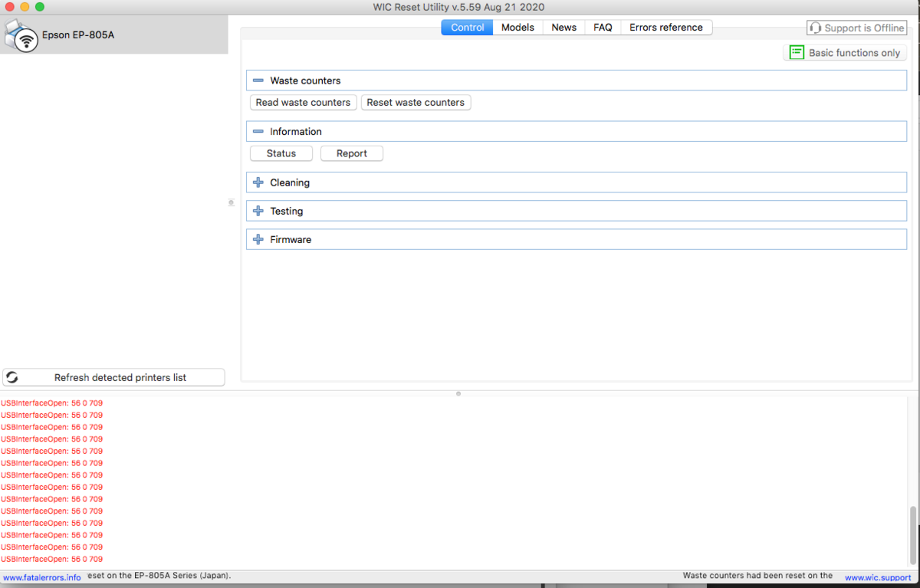920x588 pixels.
Task: Click the yellow minimize window button
Action: (25, 7)
